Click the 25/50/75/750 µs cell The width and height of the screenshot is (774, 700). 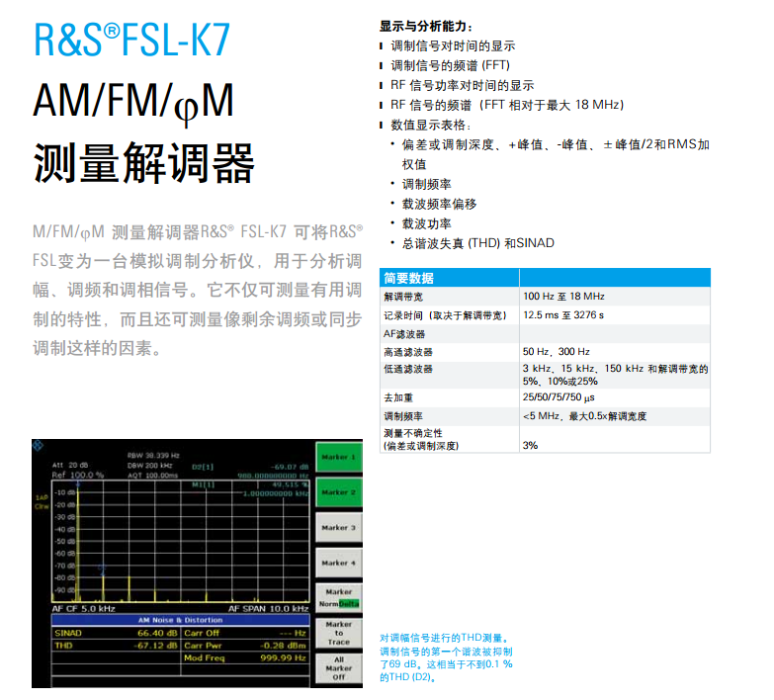click(559, 397)
